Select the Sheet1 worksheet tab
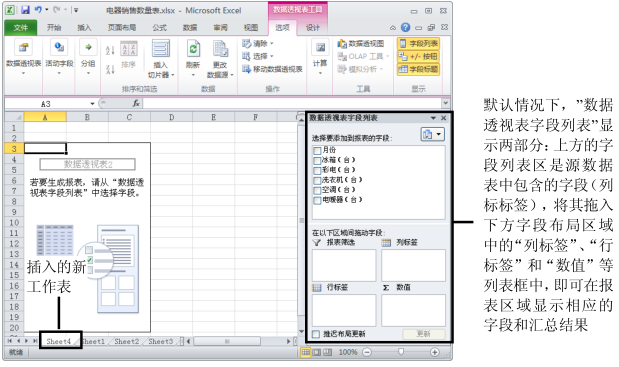Image resolution: width=619 pixels, height=367 pixels. tap(94, 341)
